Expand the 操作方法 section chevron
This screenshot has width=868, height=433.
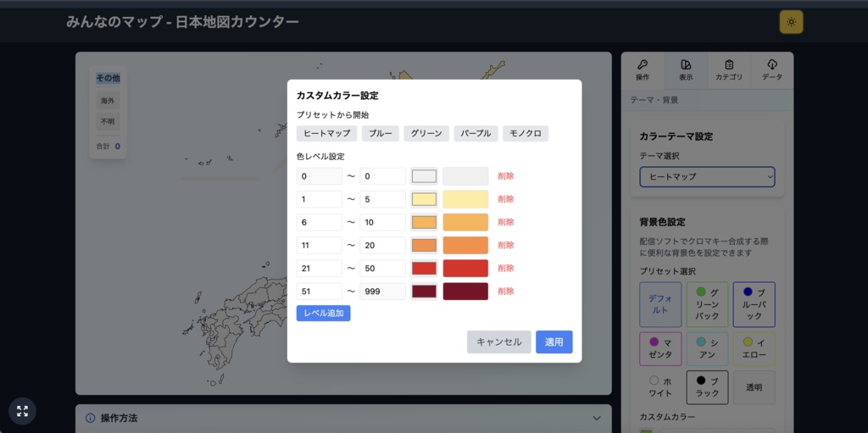(596, 418)
